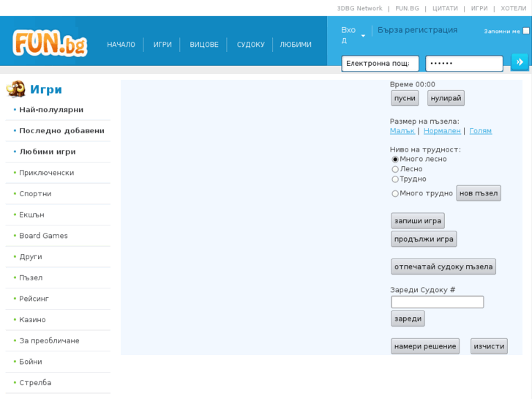Select the Много трудно difficulty radio

[x=395, y=193]
